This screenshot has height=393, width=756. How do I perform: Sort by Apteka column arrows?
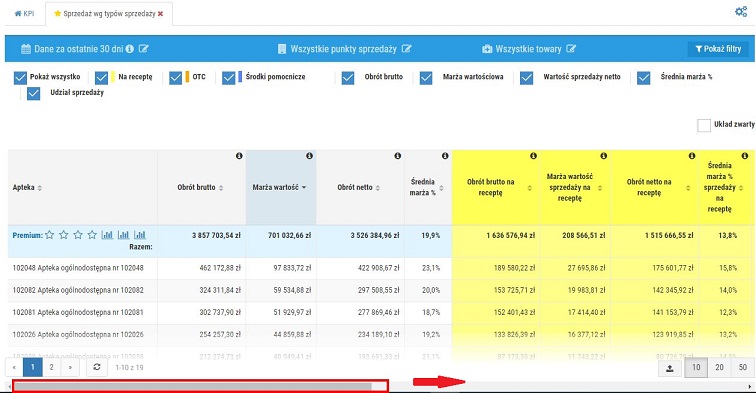(x=40, y=188)
